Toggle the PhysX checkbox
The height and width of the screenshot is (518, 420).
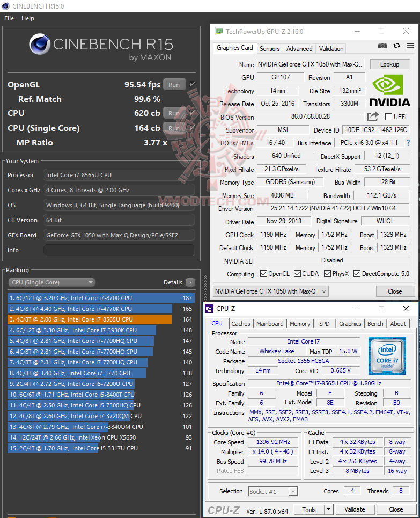(x=328, y=274)
